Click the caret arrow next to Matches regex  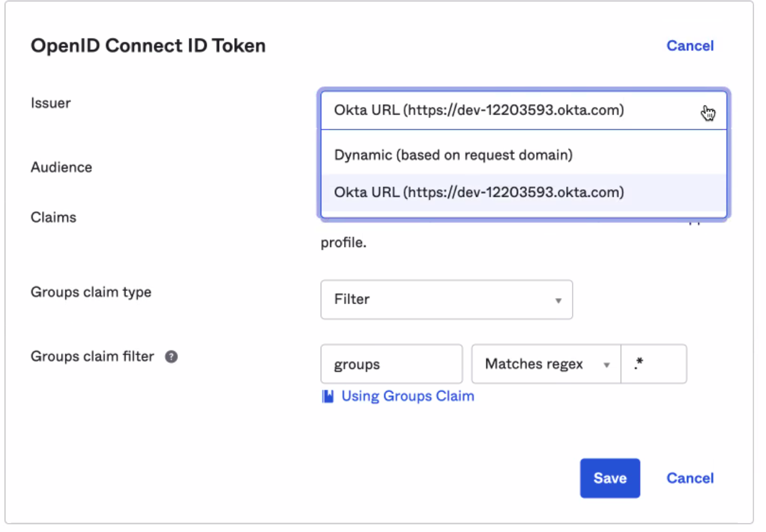click(x=607, y=365)
